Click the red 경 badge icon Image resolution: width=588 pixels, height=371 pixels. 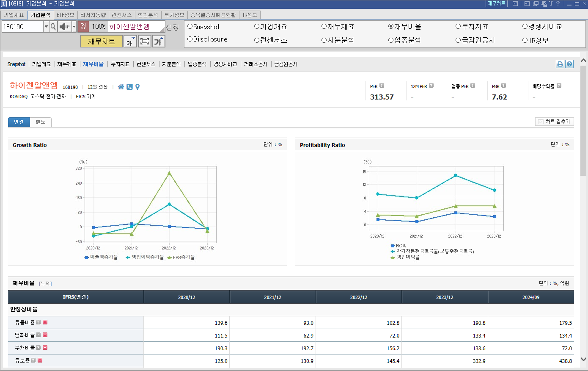tap(83, 26)
